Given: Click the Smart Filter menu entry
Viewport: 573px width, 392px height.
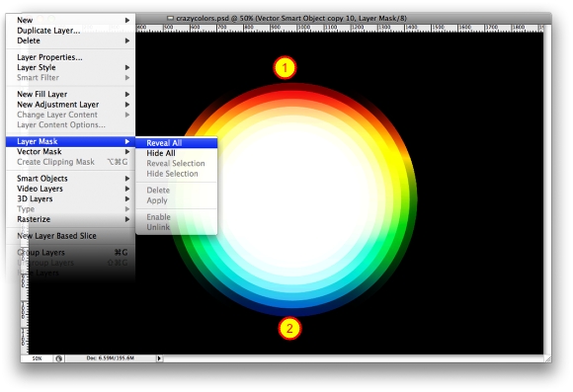Looking at the screenshot, I should (x=70, y=77).
